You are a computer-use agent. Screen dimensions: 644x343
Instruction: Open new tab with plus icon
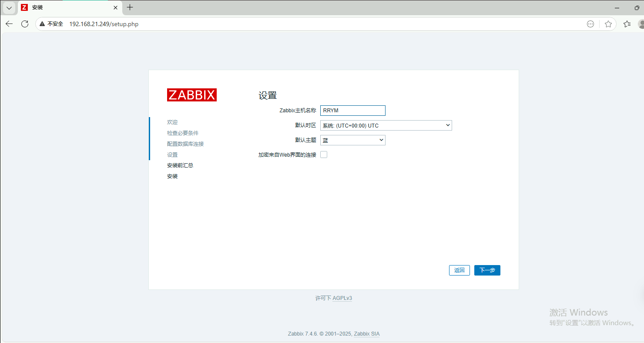pos(130,7)
